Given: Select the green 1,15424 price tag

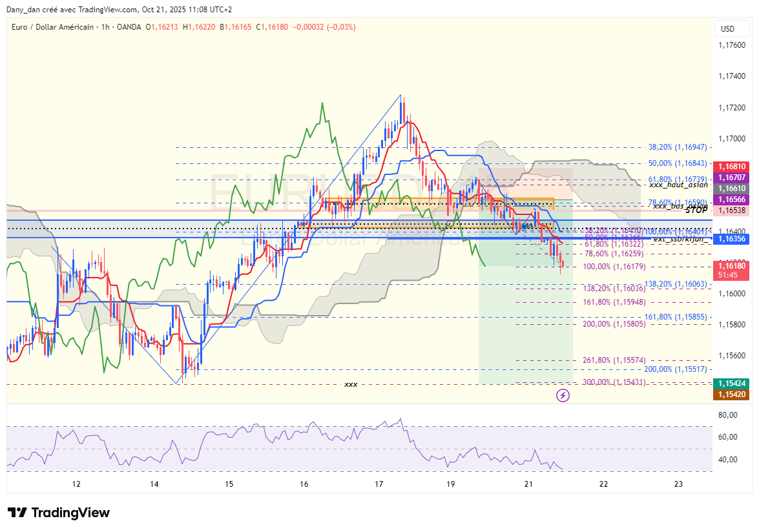Looking at the screenshot, I should 731,384.
